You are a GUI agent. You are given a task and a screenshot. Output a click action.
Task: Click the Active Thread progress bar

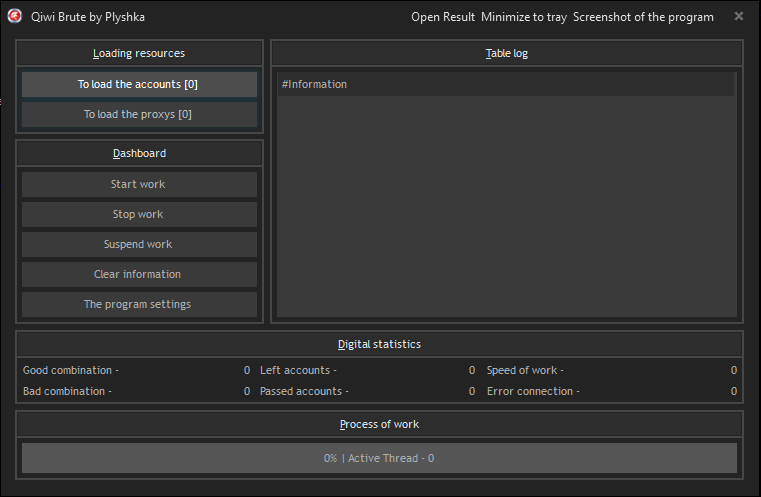point(379,458)
